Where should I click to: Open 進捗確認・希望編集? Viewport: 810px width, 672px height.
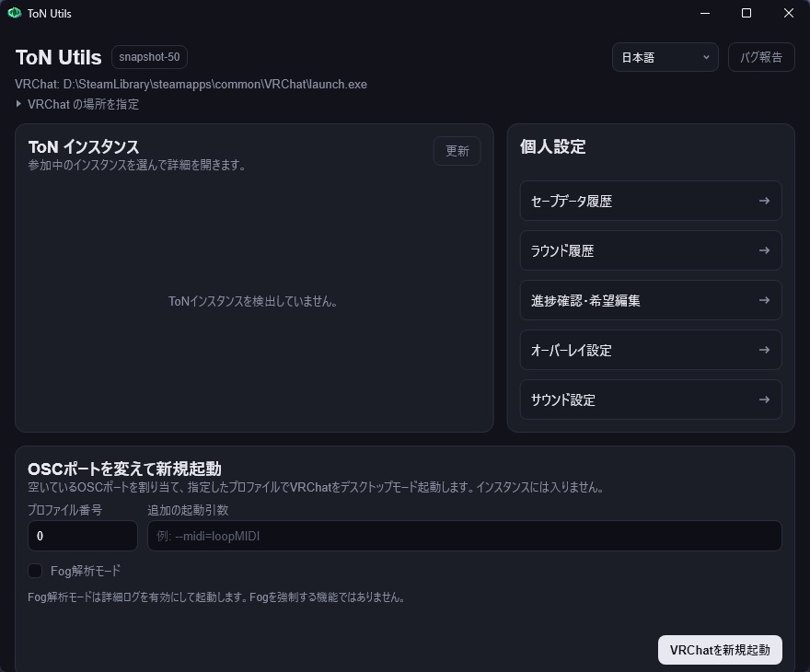point(651,300)
